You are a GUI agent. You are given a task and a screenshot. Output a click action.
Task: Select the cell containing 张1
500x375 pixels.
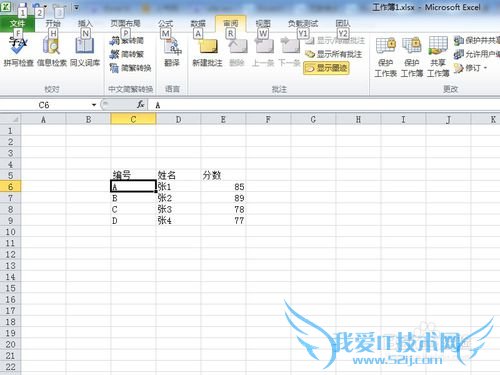point(178,186)
